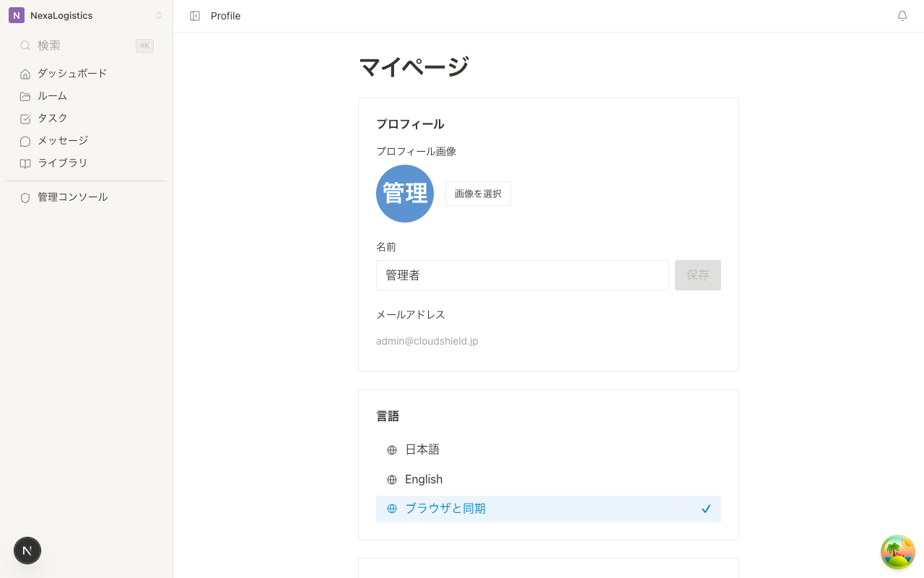Keep ブラウザと同期 language selected

pos(445,509)
